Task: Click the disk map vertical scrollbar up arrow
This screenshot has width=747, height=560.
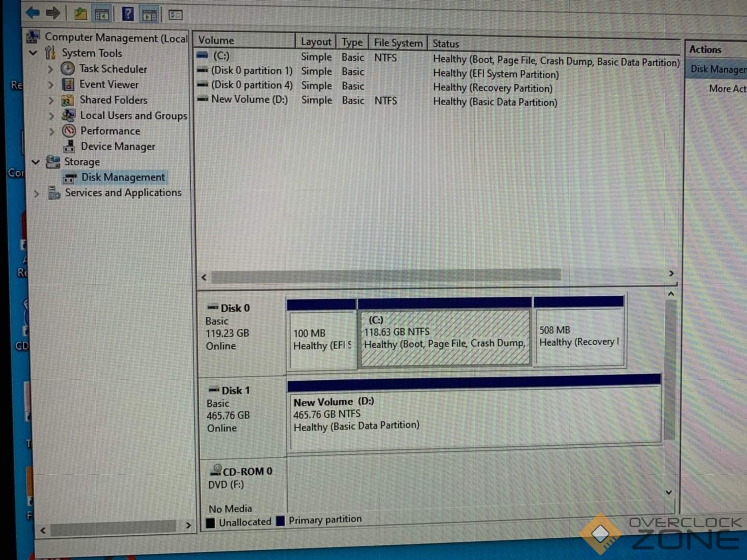Action: pos(671,294)
